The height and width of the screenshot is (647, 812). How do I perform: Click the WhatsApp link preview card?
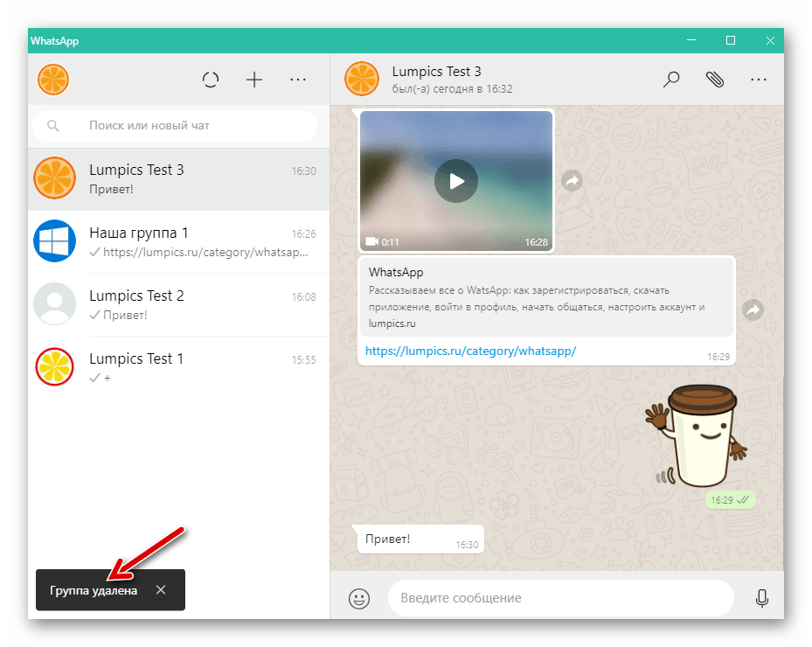pyautogui.click(x=547, y=297)
